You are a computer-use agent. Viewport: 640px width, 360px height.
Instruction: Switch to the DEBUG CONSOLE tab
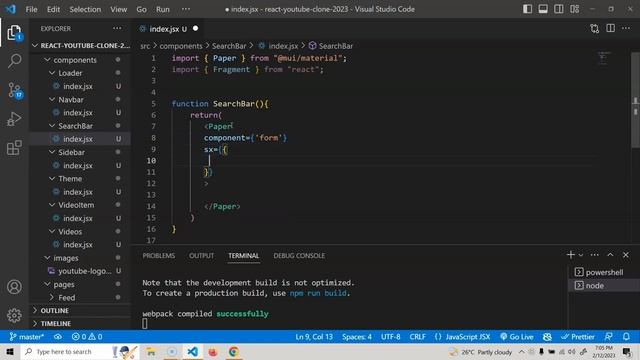[x=299, y=256]
